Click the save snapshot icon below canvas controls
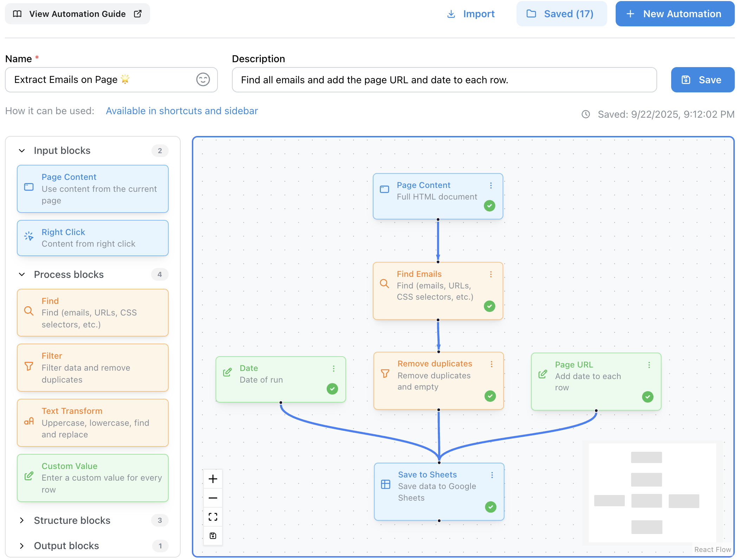The image size is (752, 560). [213, 535]
